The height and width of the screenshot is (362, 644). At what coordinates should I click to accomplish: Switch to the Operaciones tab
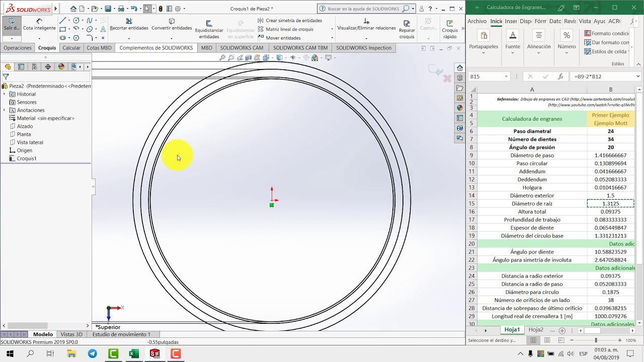(18, 48)
